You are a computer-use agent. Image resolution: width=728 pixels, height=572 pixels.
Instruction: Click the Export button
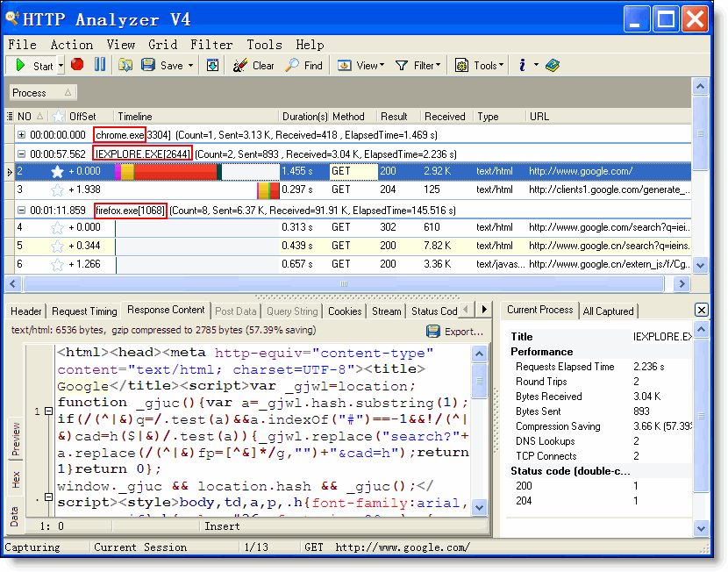click(x=455, y=332)
